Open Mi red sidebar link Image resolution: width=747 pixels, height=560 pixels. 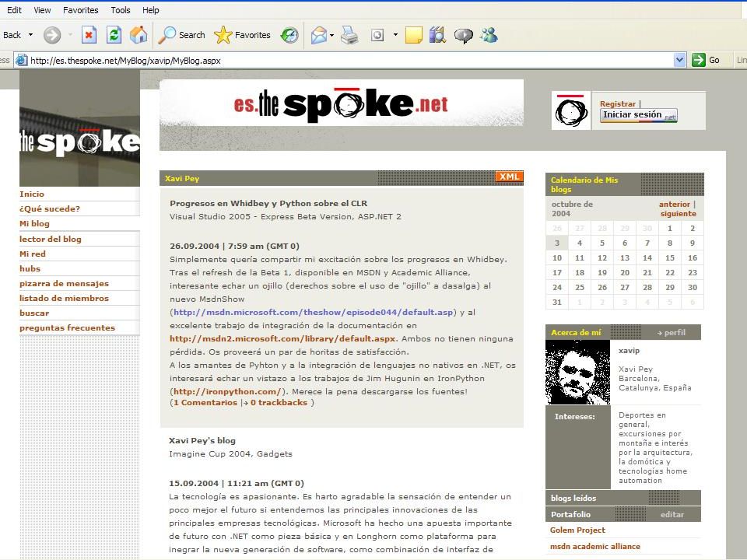tap(33, 254)
